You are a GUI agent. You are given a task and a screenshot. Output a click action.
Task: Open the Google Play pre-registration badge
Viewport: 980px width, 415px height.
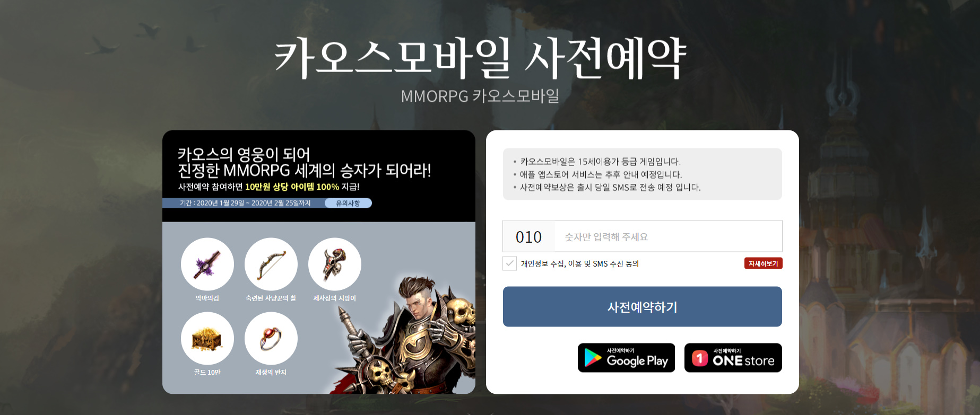pyautogui.click(x=626, y=358)
